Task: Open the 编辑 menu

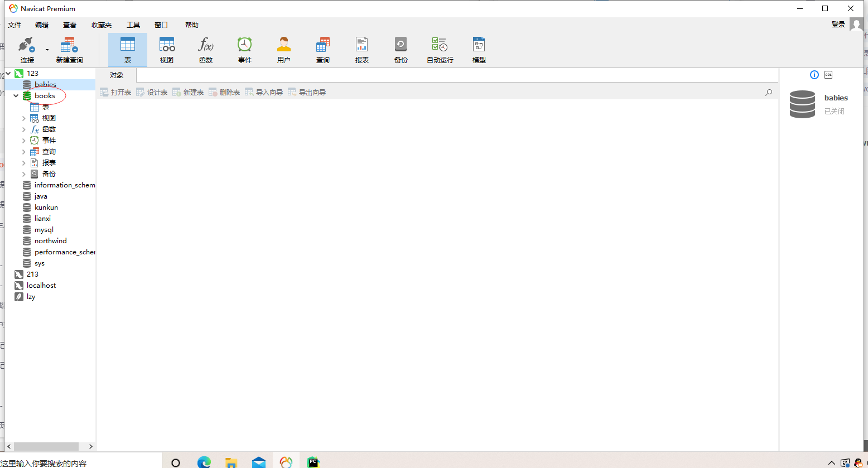Action: (42, 25)
